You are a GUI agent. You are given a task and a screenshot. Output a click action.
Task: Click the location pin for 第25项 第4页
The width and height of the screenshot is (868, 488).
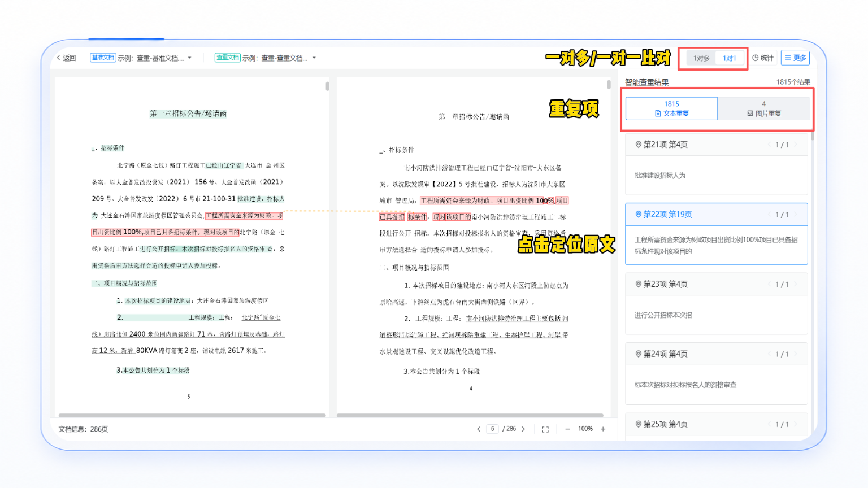point(638,424)
